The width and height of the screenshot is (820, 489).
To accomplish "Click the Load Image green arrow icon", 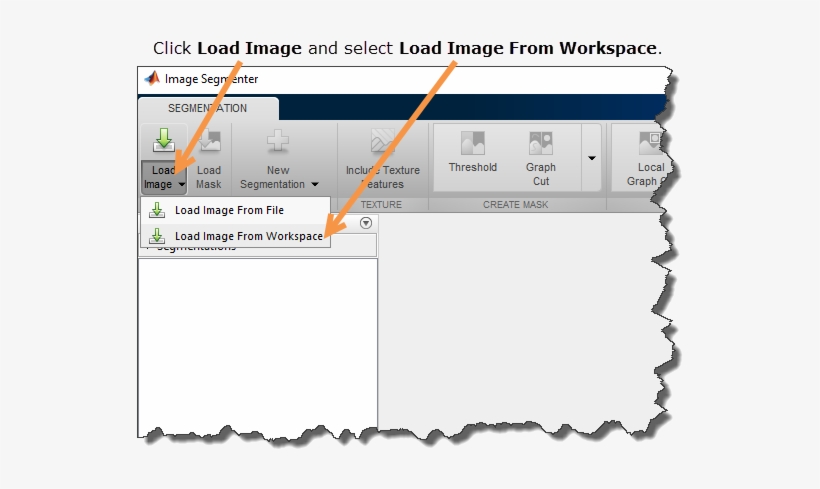I will [x=164, y=140].
